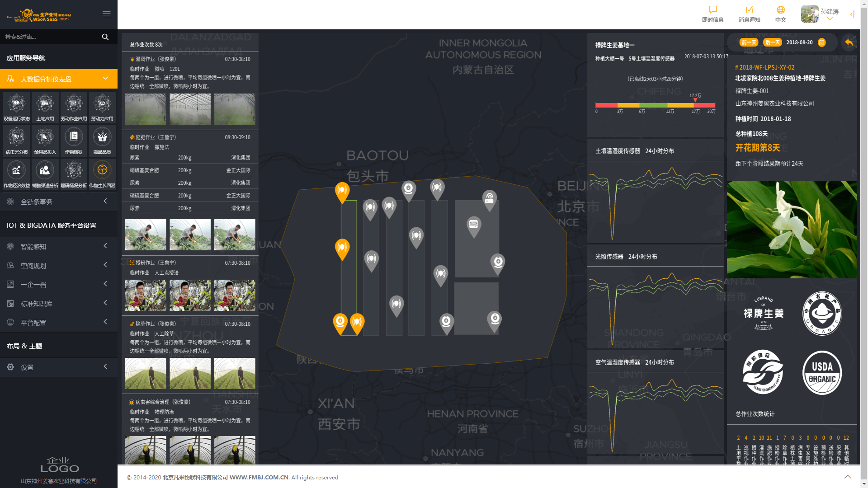This screenshot has height=488, width=868.
Task: Click the 前一天 button
Action: tap(749, 42)
